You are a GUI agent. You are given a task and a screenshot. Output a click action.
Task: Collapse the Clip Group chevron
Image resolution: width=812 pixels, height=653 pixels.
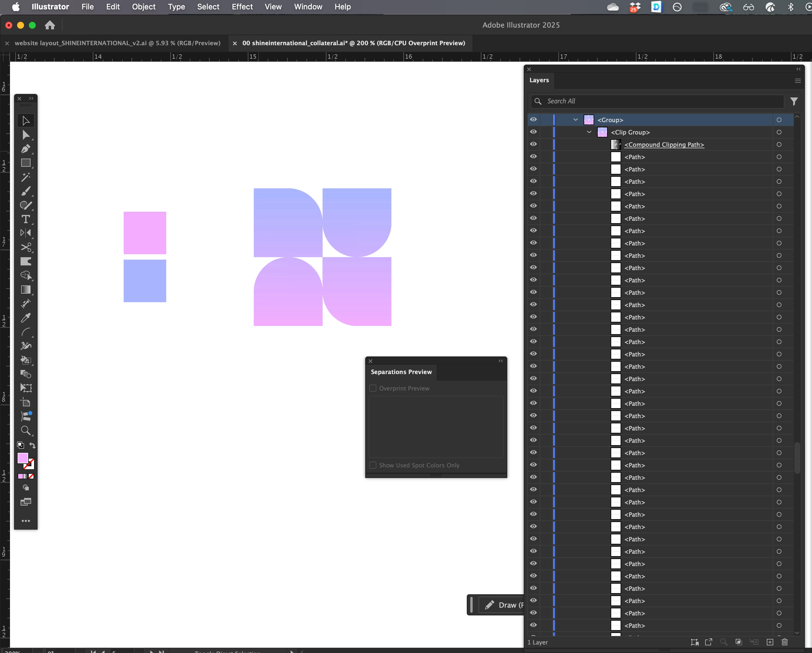point(589,132)
